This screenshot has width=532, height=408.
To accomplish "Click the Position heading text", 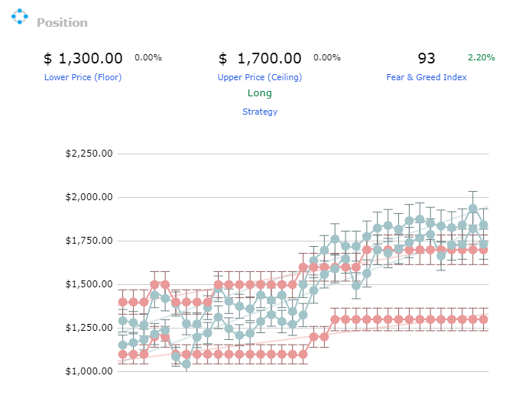I will [62, 23].
